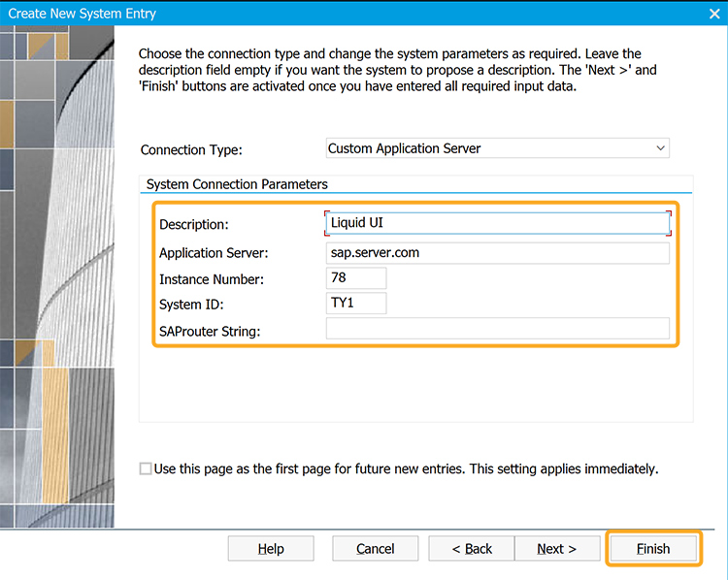
Task: Click the 'SAProuter String:' label
Action: (x=210, y=332)
